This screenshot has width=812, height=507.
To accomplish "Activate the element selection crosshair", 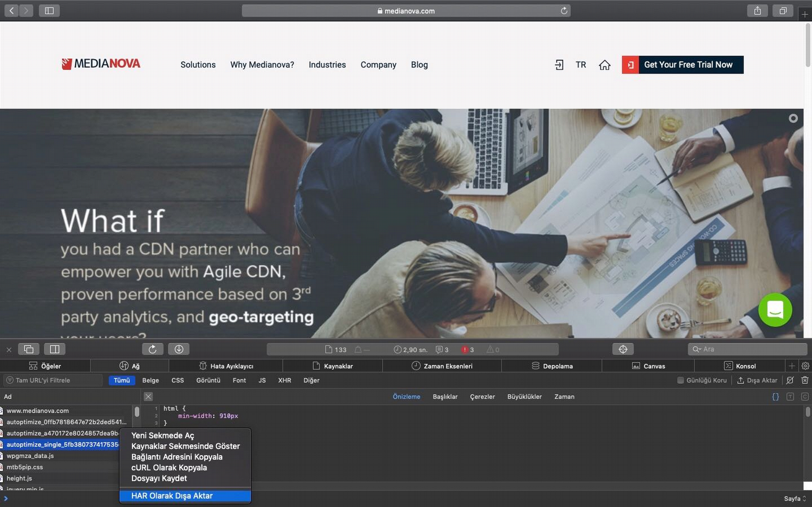I will coord(623,349).
